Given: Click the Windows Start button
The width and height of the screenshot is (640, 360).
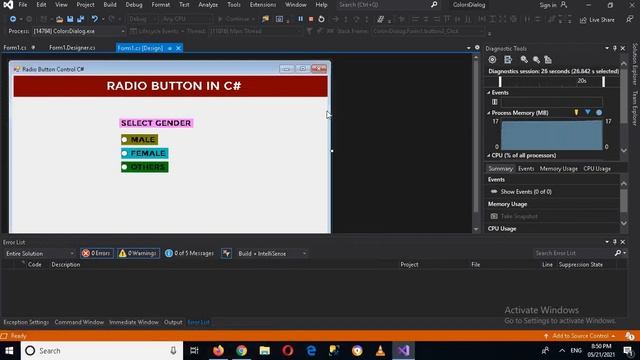Looking at the screenshot, I should [x=9, y=351].
